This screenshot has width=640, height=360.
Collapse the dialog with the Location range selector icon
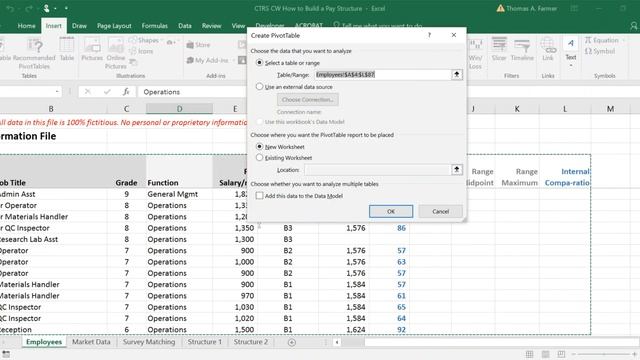coord(456,169)
